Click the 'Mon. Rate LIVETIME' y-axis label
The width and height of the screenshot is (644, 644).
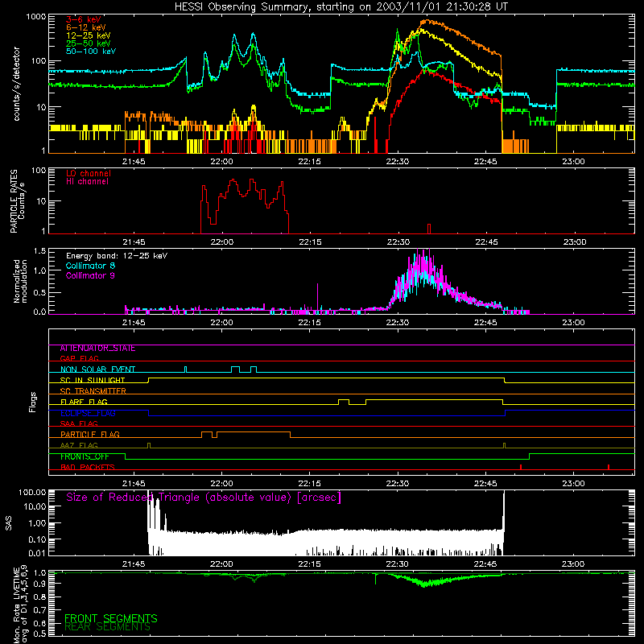pyautogui.click(x=20, y=605)
